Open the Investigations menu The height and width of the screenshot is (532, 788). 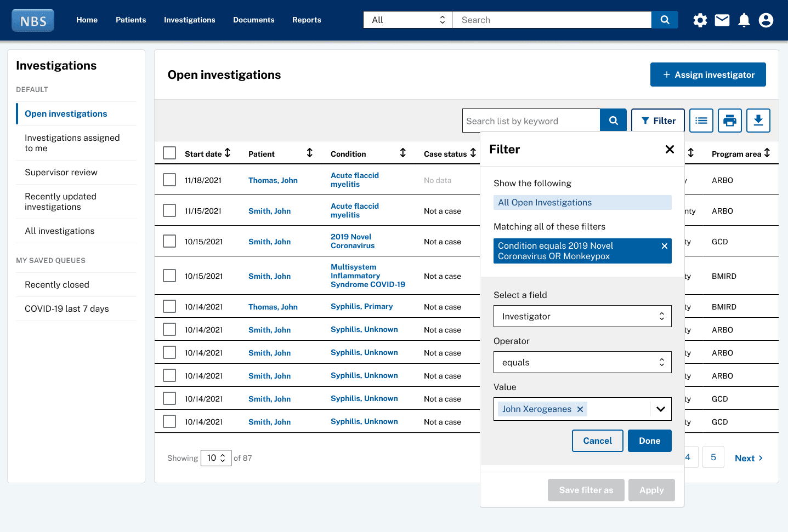click(189, 20)
